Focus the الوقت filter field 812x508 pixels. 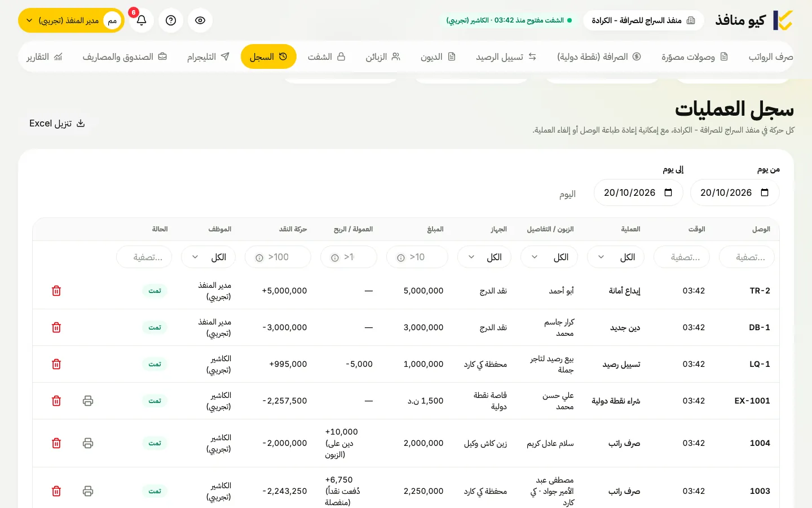[681, 257]
